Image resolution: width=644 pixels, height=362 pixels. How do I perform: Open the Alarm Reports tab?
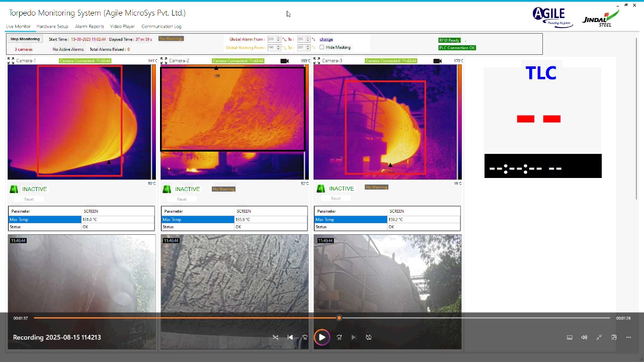[90, 26]
